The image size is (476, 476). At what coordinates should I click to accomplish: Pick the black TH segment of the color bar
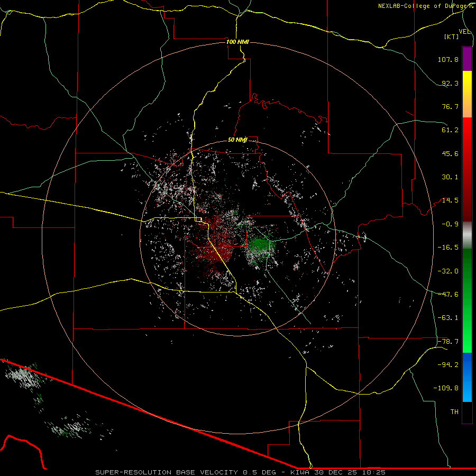point(467,412)
